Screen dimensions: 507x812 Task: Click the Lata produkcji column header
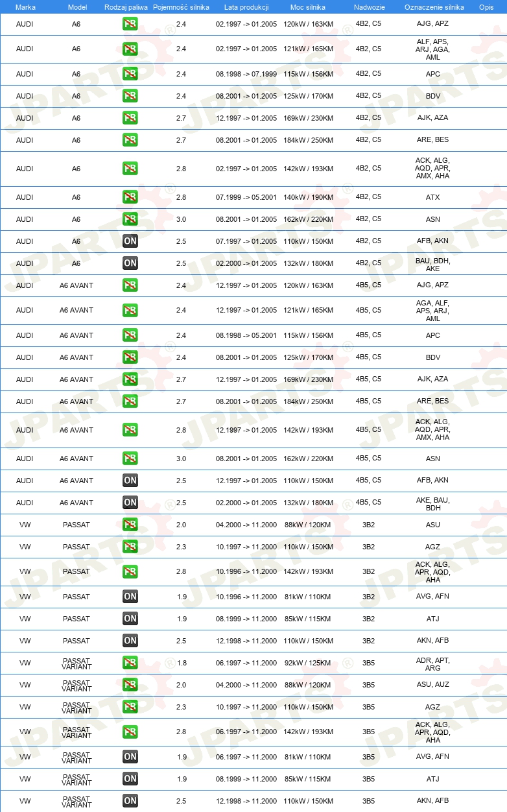pyautogui.click(x=246, y=7)
